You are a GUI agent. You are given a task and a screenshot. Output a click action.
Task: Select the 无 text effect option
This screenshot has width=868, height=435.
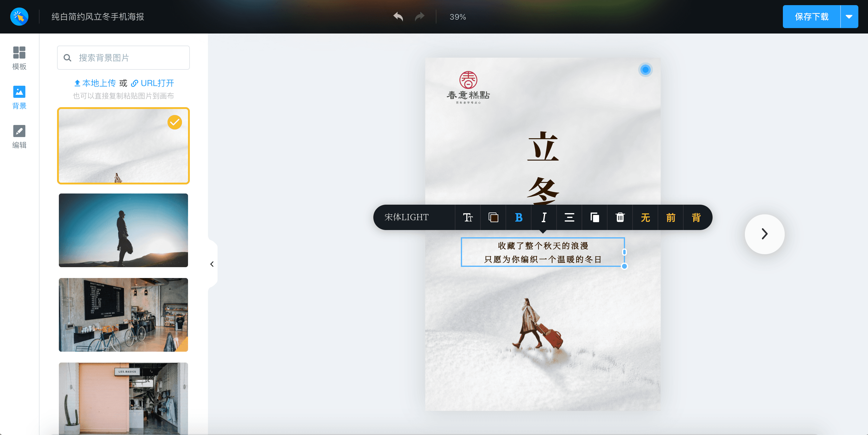tap(645, 217)
